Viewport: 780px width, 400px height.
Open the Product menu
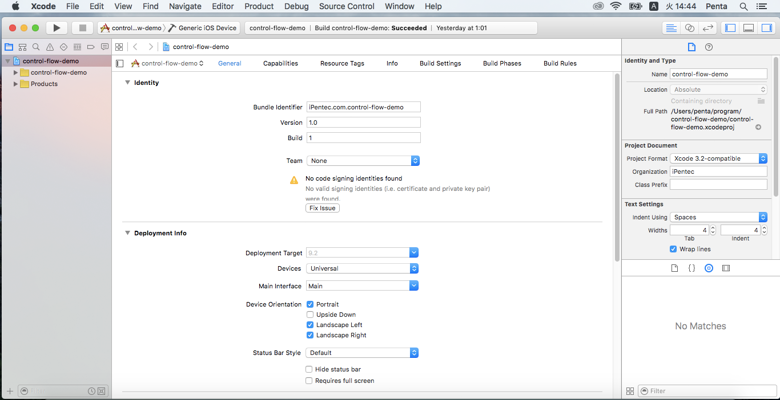coord(259,6)
